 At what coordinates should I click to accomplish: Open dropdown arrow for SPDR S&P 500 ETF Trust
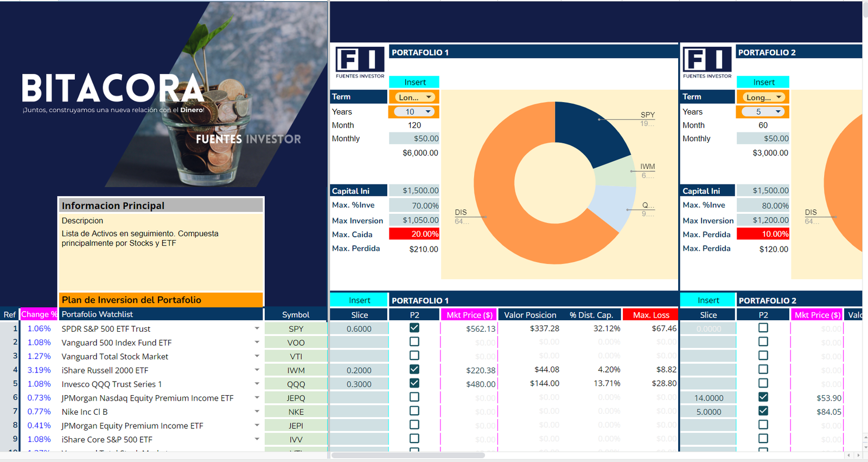(x=257, y=328)
